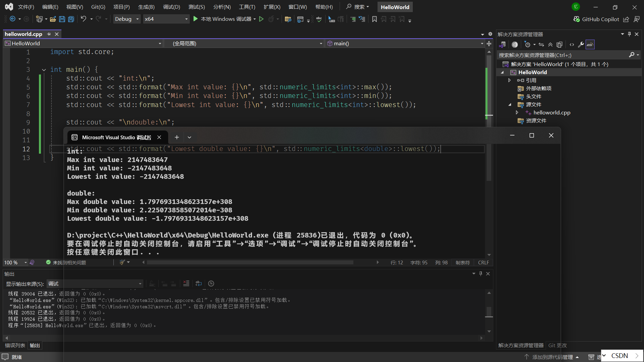Toggle Preview Selected Items in Solution Explorer
Image resolution: width=644 pixels, height=362 pixels.
(x=590, y=45)
